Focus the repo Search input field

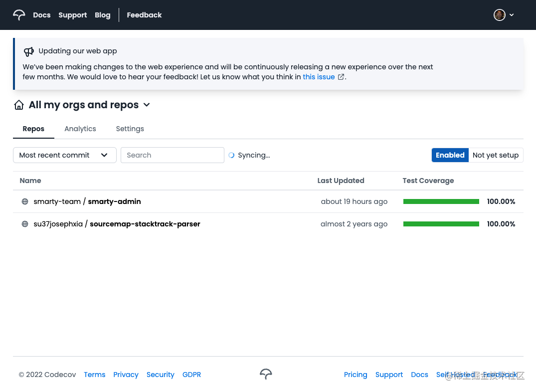click(172, 155)
